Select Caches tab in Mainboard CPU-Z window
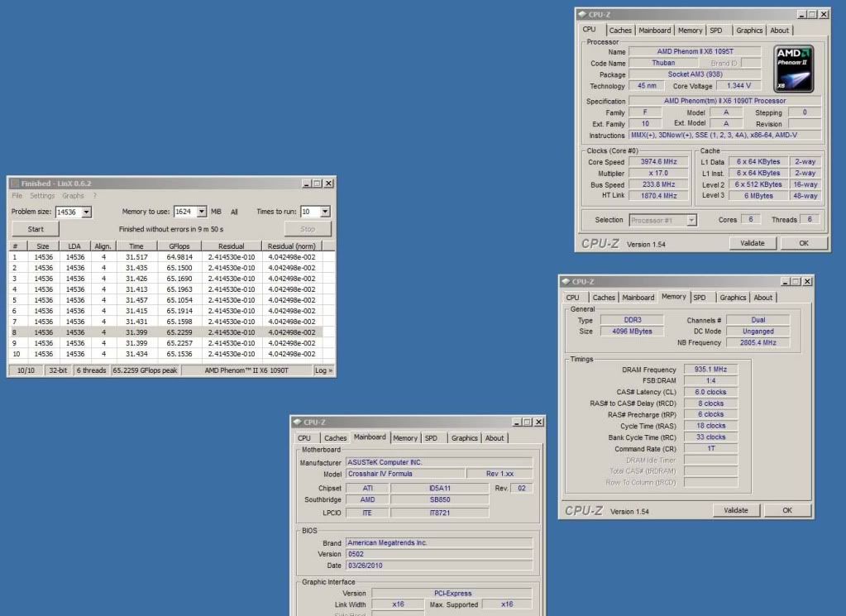 (x=335, y=438)
